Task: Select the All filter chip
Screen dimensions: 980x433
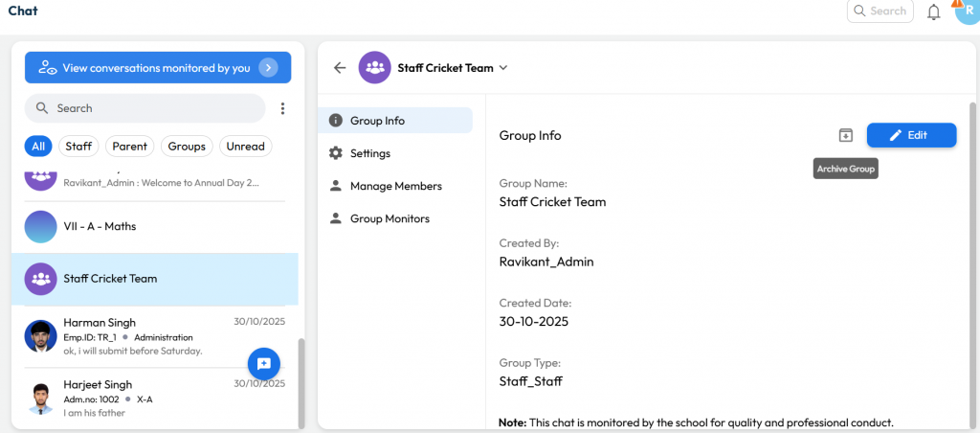Action: 38,147
